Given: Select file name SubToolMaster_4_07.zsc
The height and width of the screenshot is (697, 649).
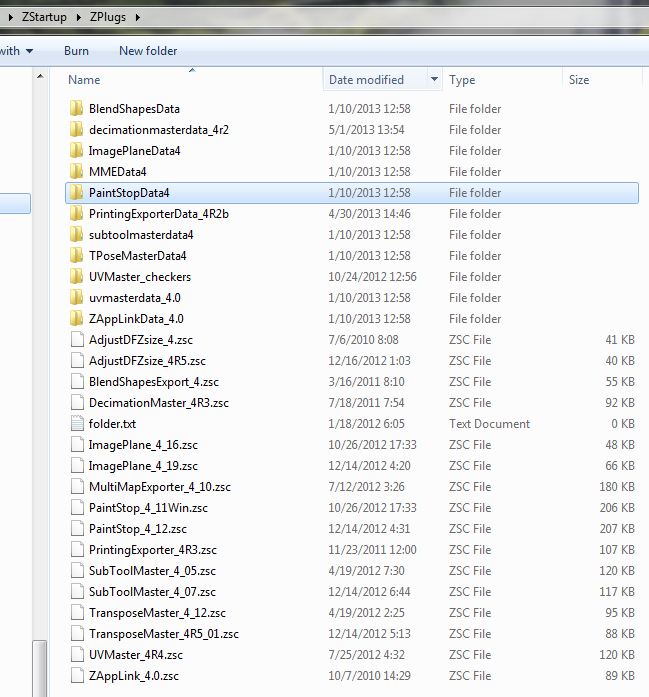Looking at the screenshot, I should 152,592.
